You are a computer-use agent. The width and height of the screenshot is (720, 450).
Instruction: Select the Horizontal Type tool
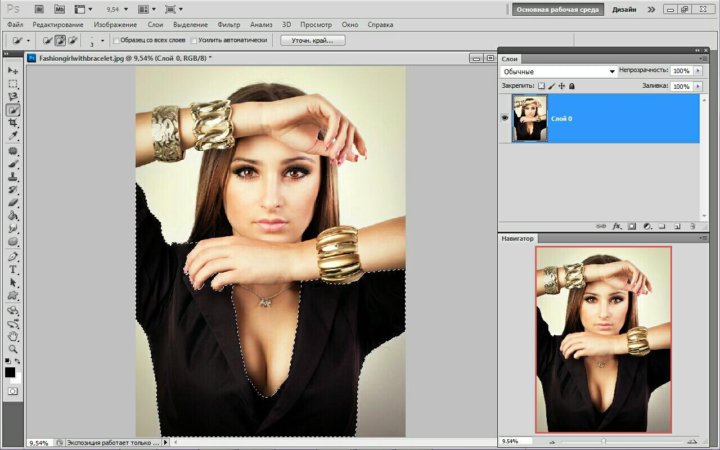[13, 270]
